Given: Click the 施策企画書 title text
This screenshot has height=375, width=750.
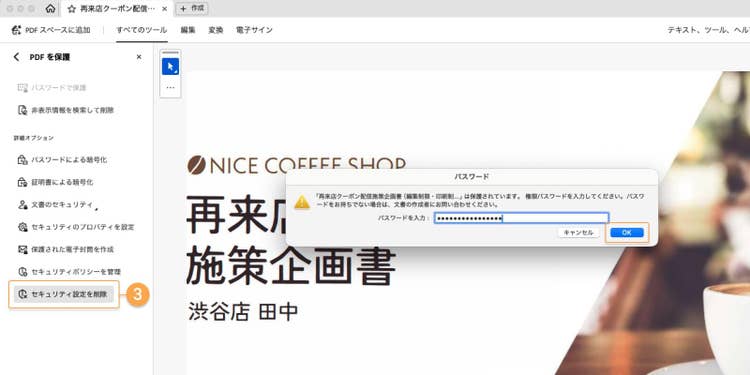Looking at the screenshot, I should (291, 266).
